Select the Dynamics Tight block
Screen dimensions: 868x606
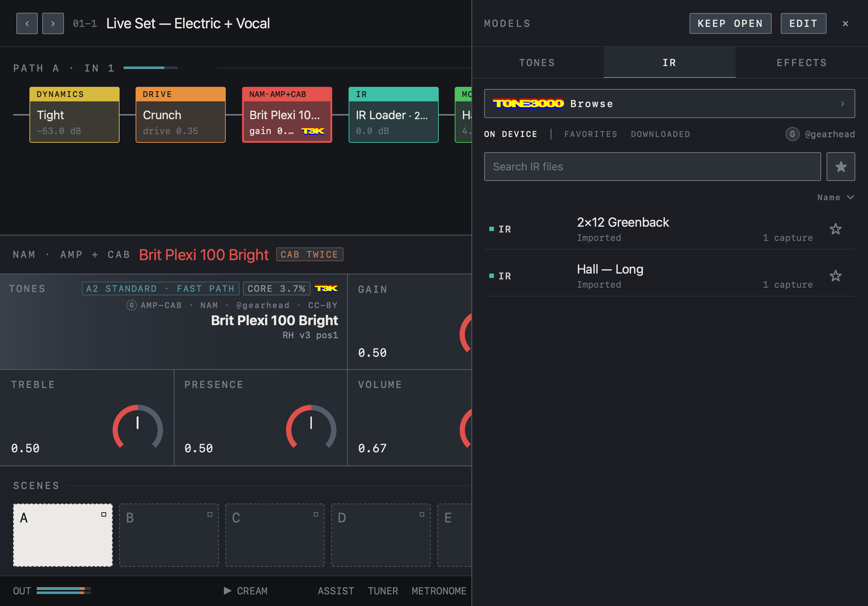pos(75,114)
